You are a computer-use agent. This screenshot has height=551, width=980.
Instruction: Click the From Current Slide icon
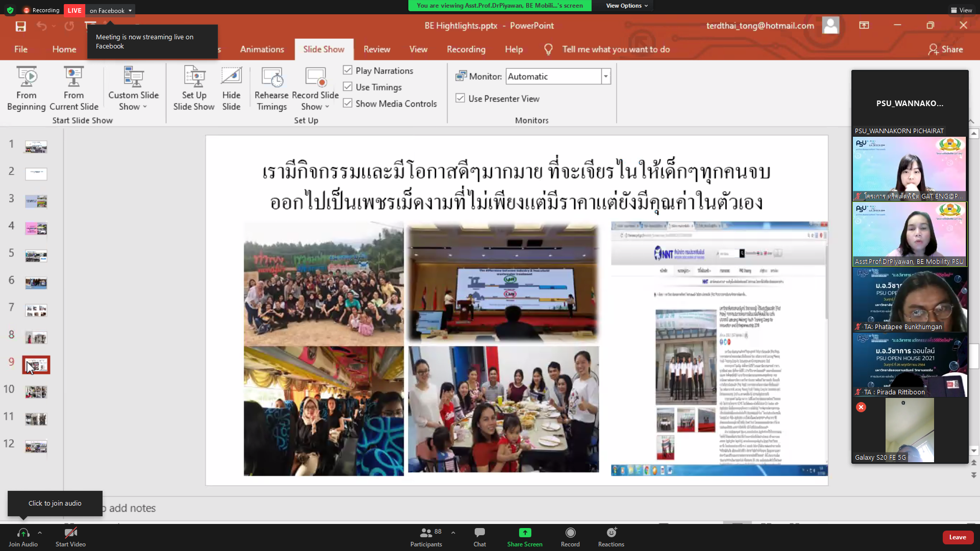pyautogui.click(x=73, y=78)
